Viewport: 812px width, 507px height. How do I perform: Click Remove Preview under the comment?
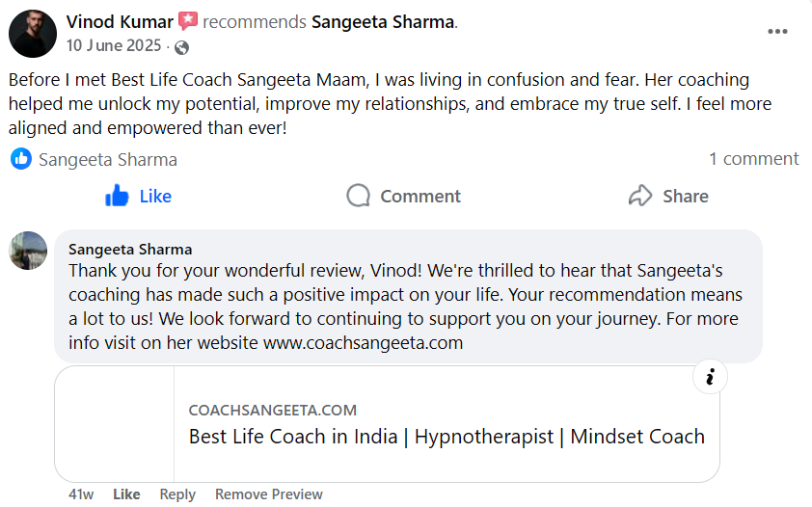[268, 494]
